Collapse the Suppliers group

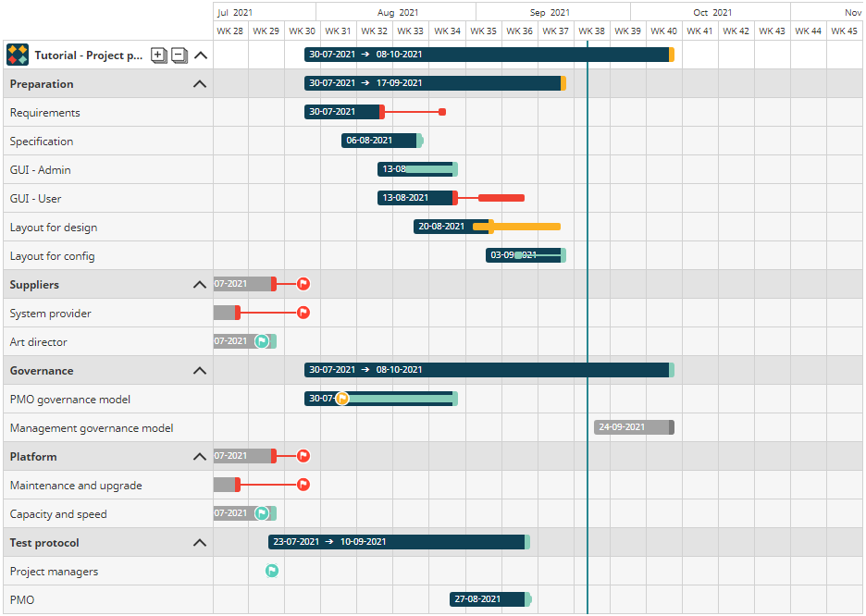tap(199, 285)
